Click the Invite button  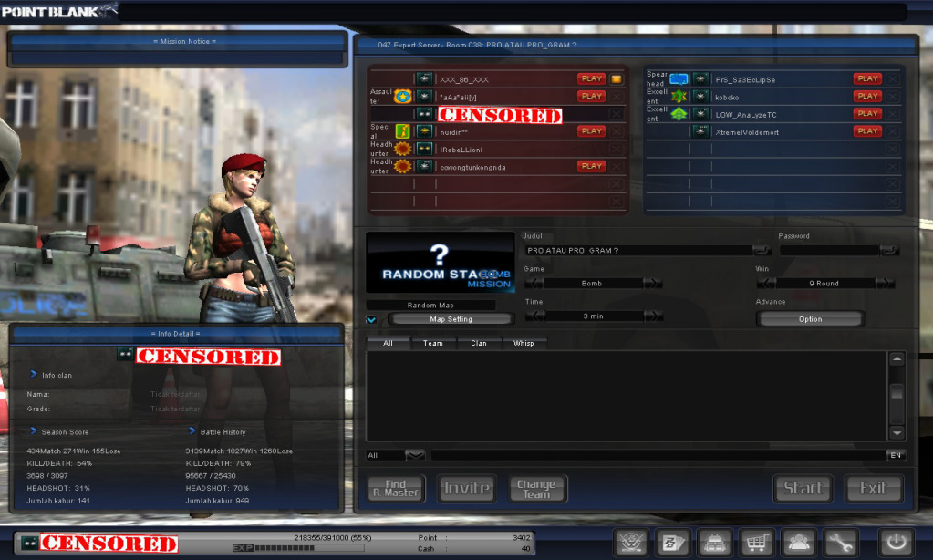pos(467,489)
